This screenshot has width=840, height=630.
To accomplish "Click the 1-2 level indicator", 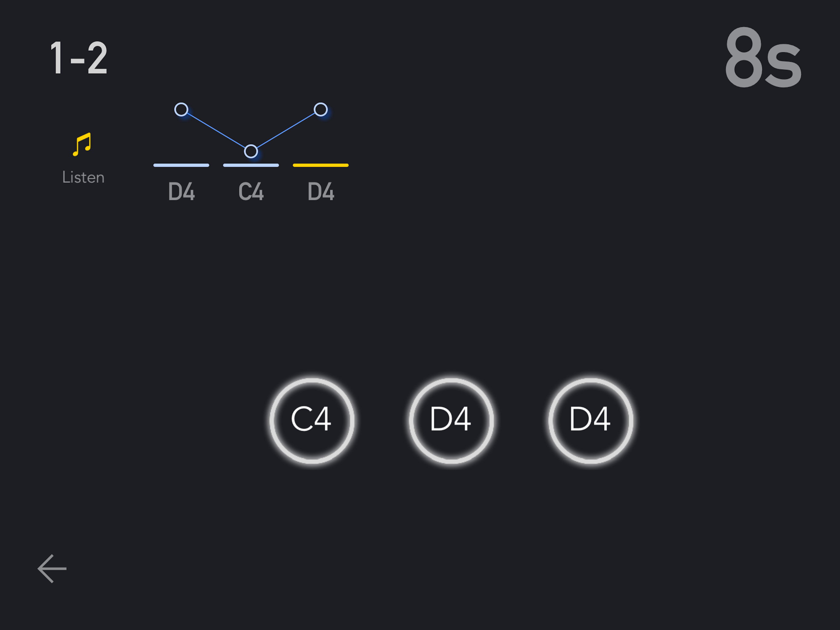I will [79, 58].
